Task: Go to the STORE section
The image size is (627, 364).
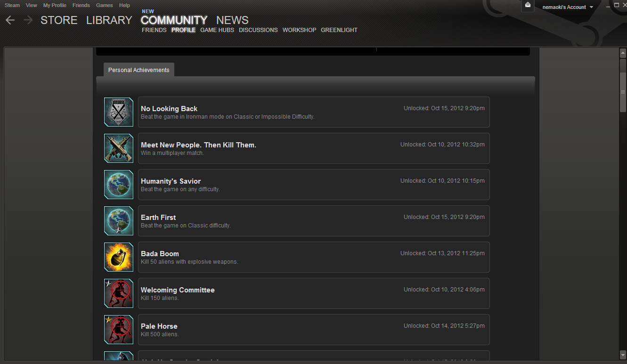Action: (x=59, y=20)
